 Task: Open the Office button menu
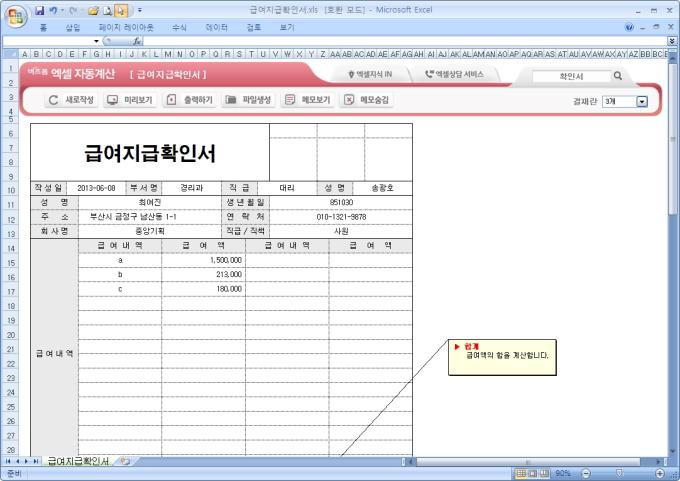(16, 16)
